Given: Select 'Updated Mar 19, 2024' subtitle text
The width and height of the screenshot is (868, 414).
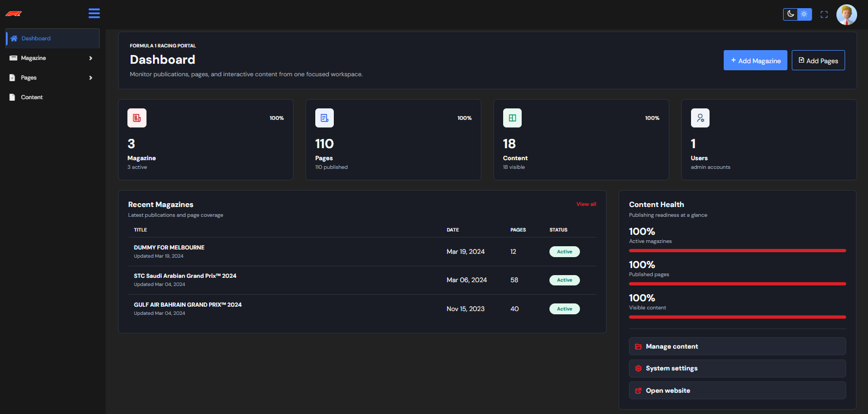Looking at the screenshot, I should pyautogui.click(x=158, y=256).
